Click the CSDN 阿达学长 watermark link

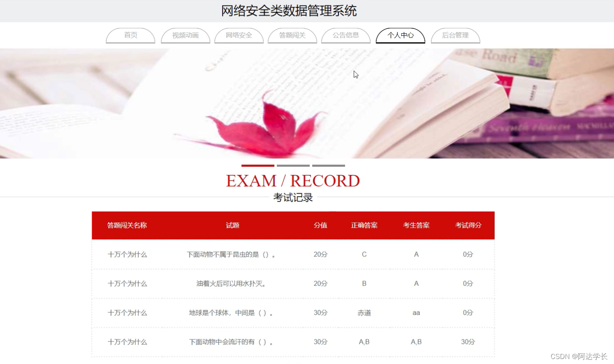click(579, 356)
